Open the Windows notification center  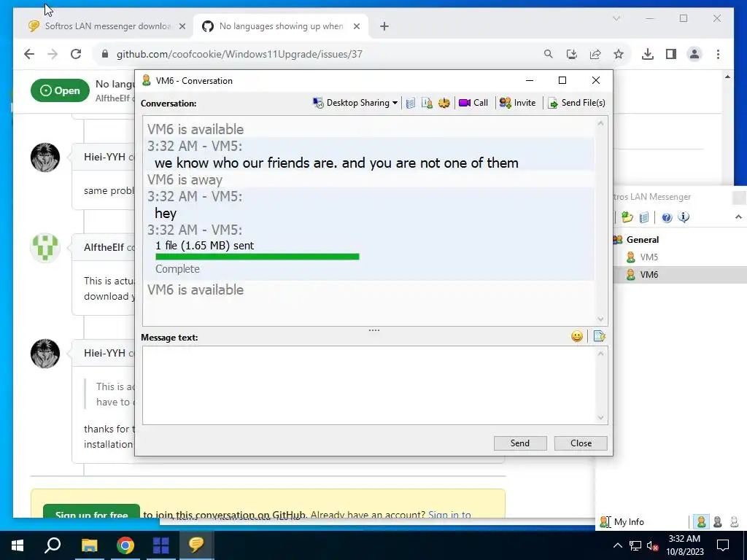pos(723,545)
